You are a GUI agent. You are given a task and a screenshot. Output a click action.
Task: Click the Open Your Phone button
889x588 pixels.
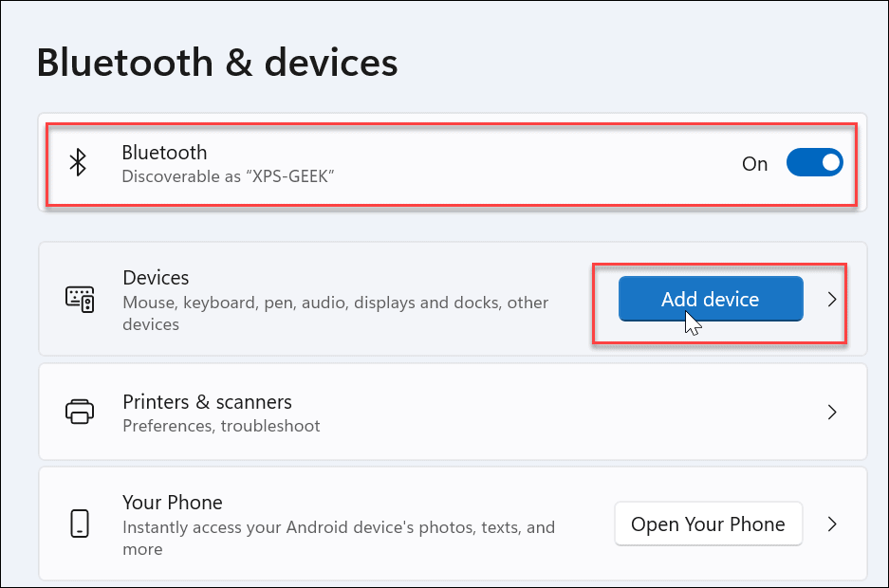point(708,524)
